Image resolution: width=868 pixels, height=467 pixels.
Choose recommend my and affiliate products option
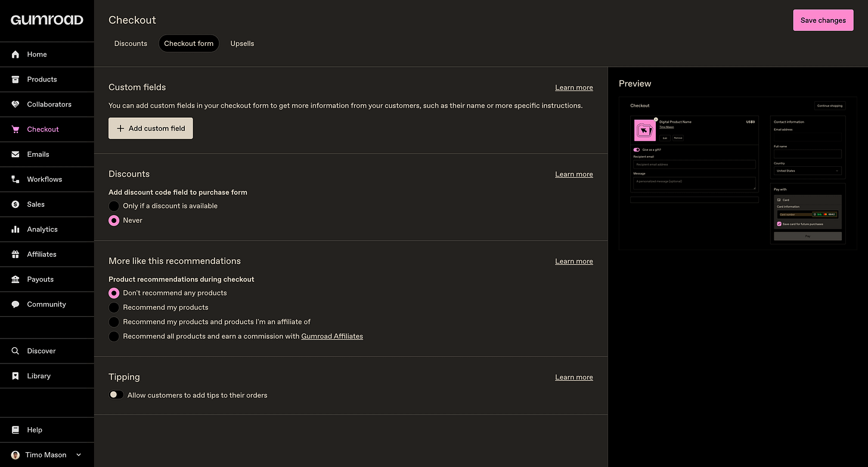(x=114, y=322)
